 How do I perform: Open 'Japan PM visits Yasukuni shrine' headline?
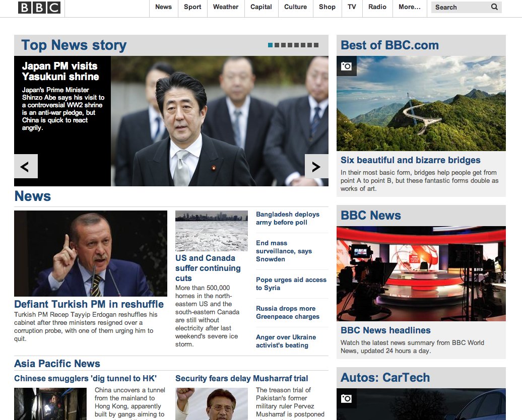60,71
